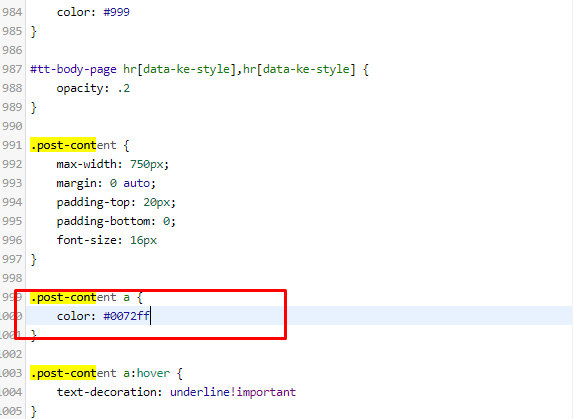Image resolution: width=573 pixels, height=419 pixels.
Task: Click 'text-decoration' on line 1004
Action: coord(106,392)
